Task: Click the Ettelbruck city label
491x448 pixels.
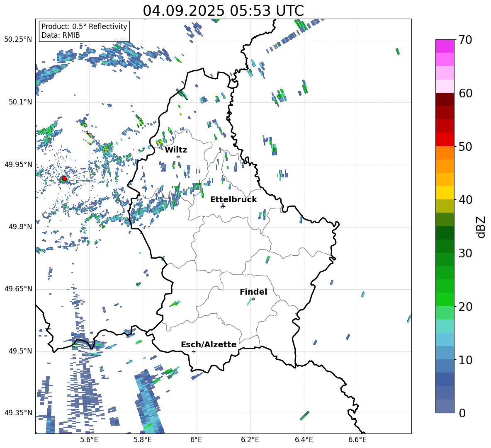Action: [x=233, y=199]
